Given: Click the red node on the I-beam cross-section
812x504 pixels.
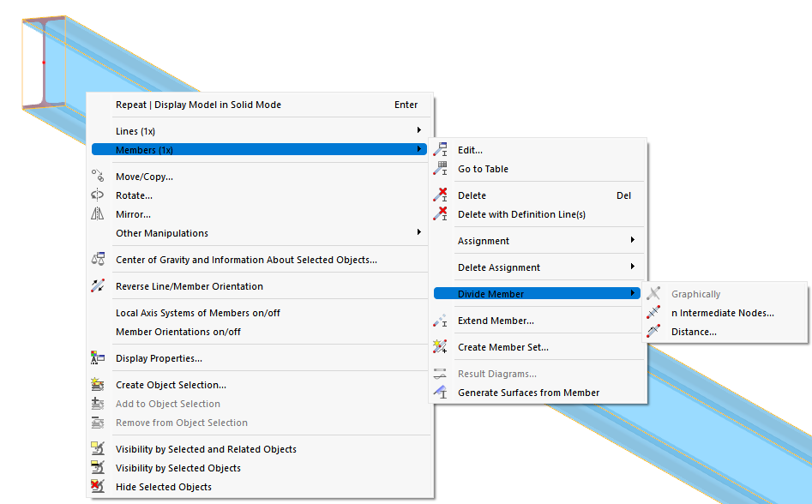Looking at the screenshot, I should [x=44, y=63].
